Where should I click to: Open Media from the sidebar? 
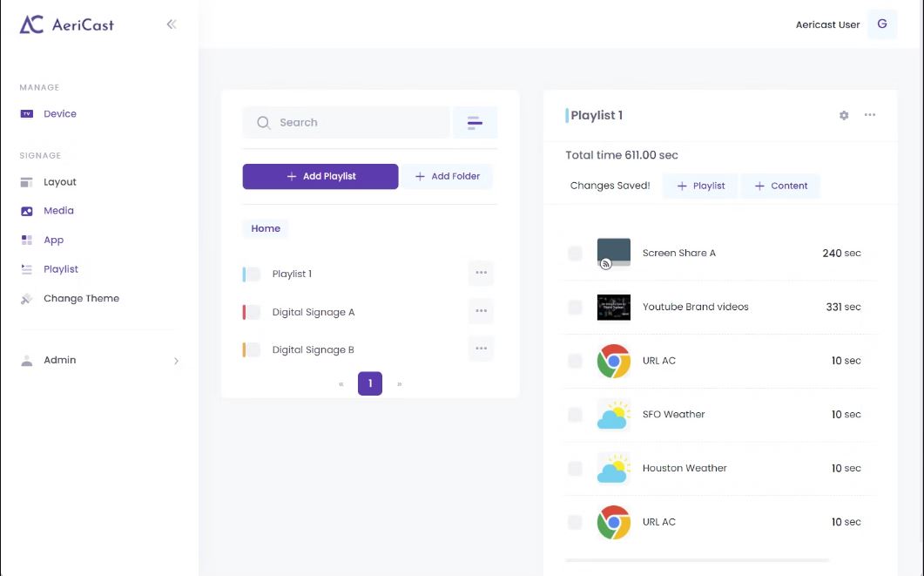(58, 211)
